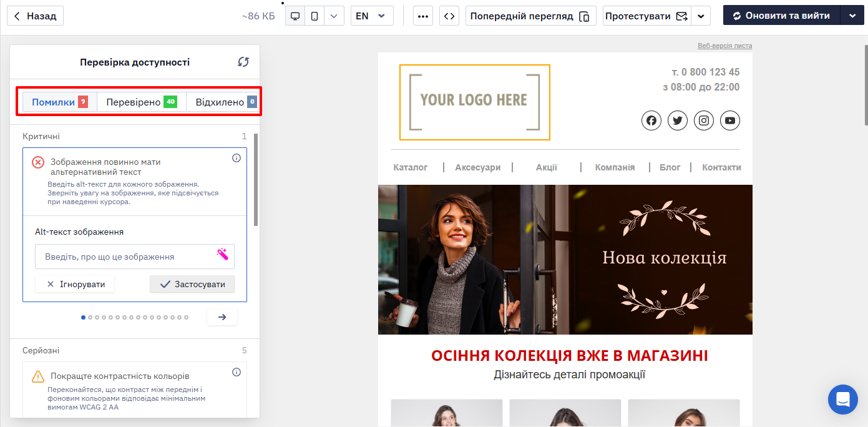Click the ~86 КБ size indicator
Viewport: 868px width, 427px height.
pos(258,16)
